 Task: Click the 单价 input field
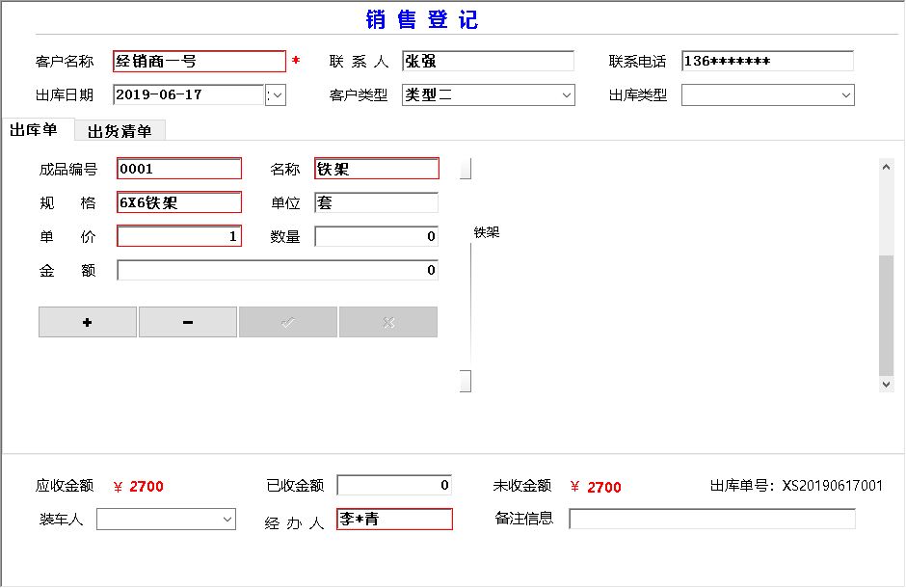(179, 236)
